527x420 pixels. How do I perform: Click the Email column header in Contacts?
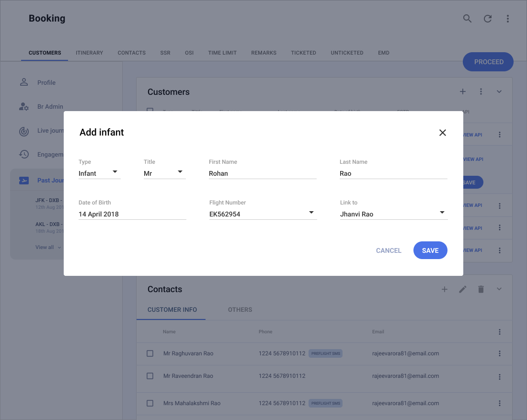[x=378, y=331]
